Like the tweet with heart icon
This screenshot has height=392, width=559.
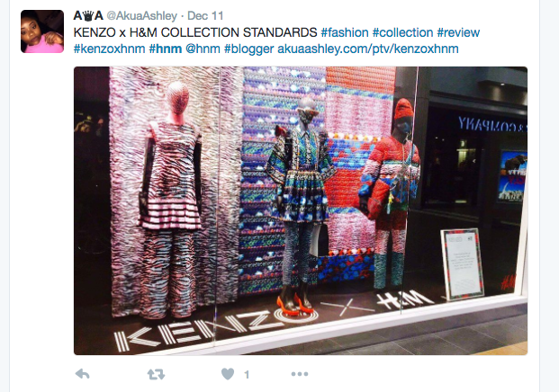coord(228,374)
